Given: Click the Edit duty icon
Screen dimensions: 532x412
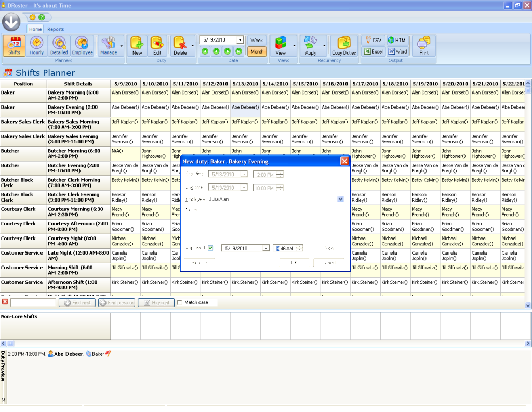Looking at the screenshot, I should 157,46.
